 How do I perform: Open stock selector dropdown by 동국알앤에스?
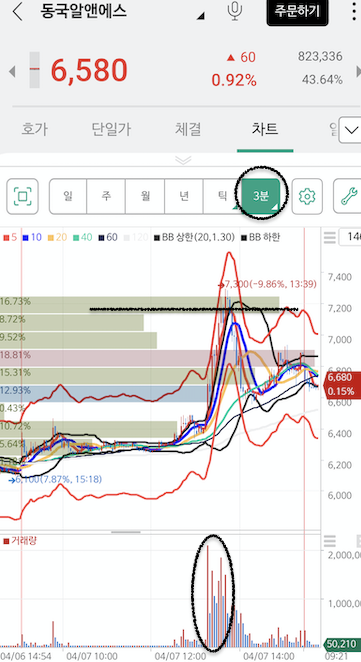201,16
